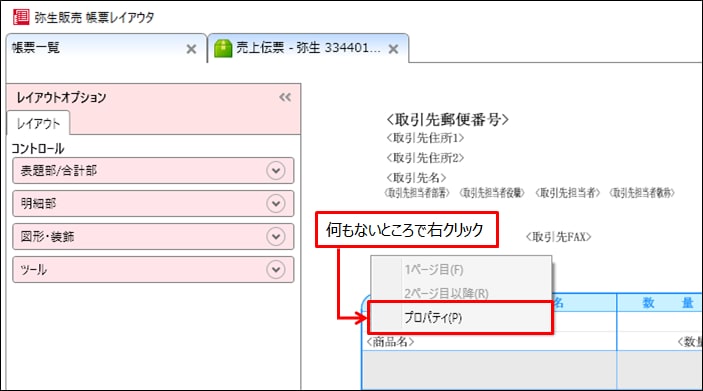The height and width of the screenshot is (391, 703).
Task: Expand the 明細部 chevron
Action: [x=276, y=204]
